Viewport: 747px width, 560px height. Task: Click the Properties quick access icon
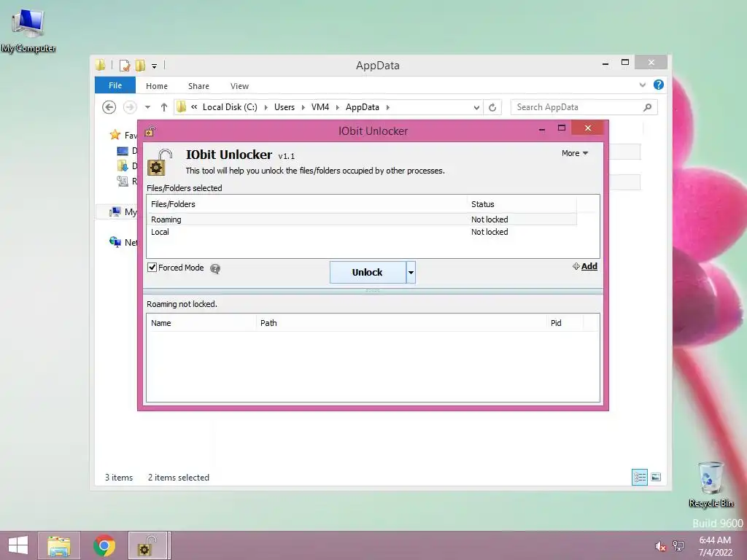point(125,66)
